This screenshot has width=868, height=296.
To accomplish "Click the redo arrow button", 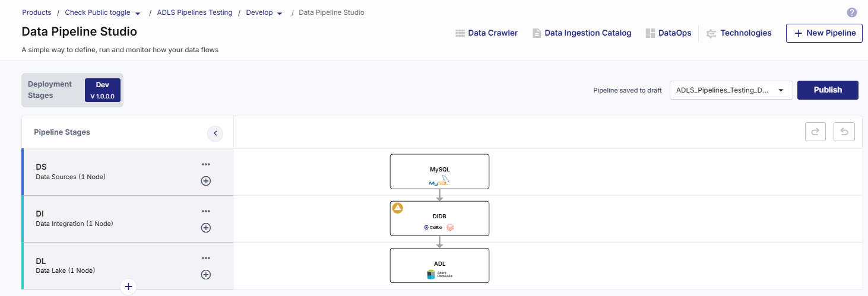I will (x=815, y=132).
